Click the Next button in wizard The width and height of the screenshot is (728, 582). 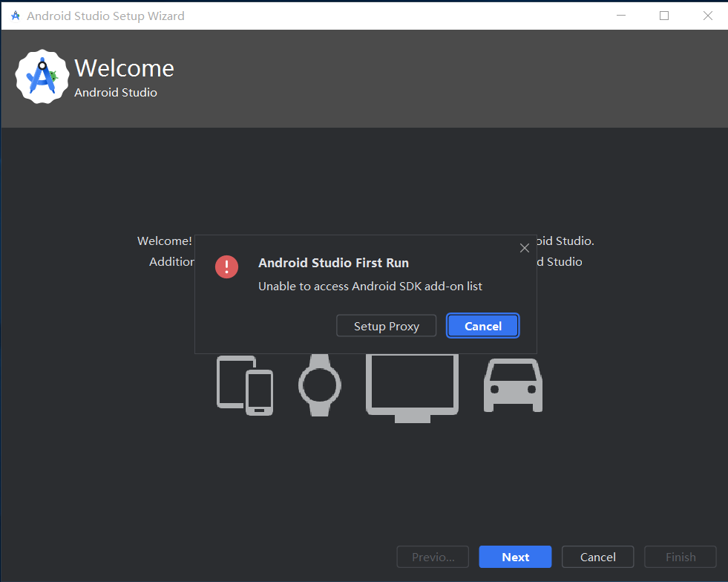[515, 557]
